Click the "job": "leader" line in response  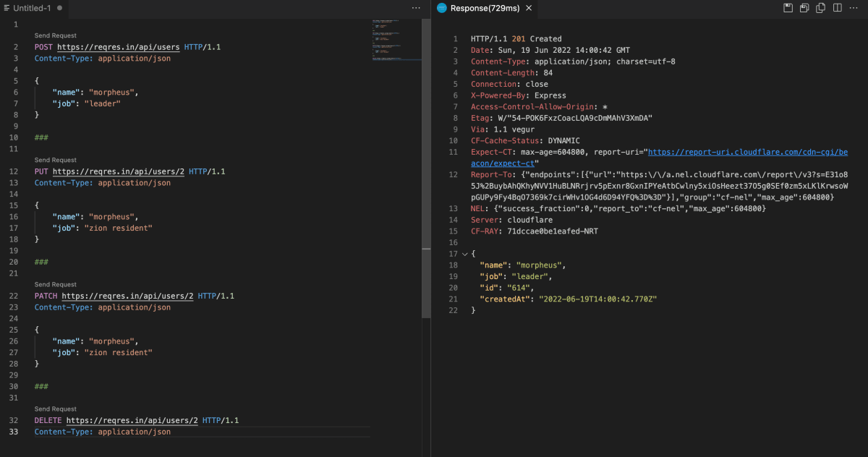(516, 276)
